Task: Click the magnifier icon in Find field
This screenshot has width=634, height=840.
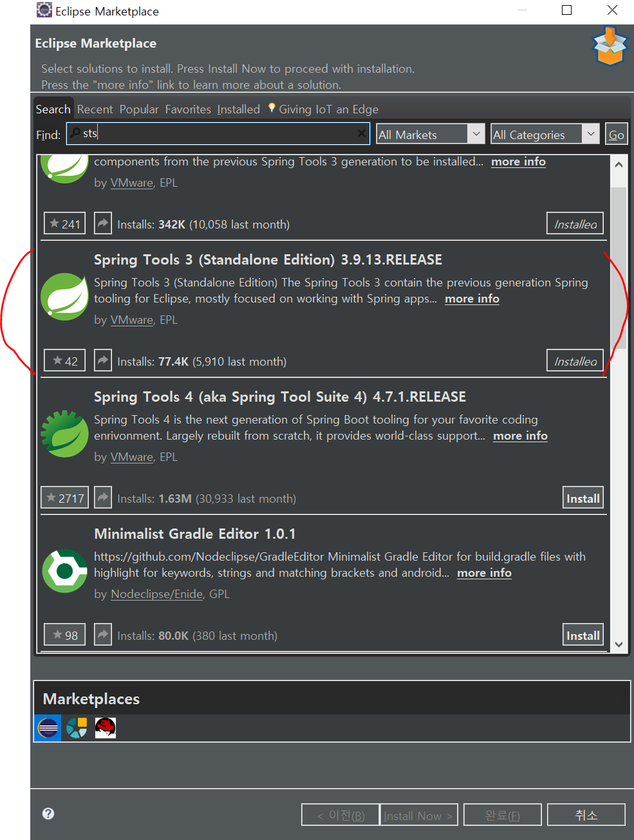Action: (x=76, y=133)
